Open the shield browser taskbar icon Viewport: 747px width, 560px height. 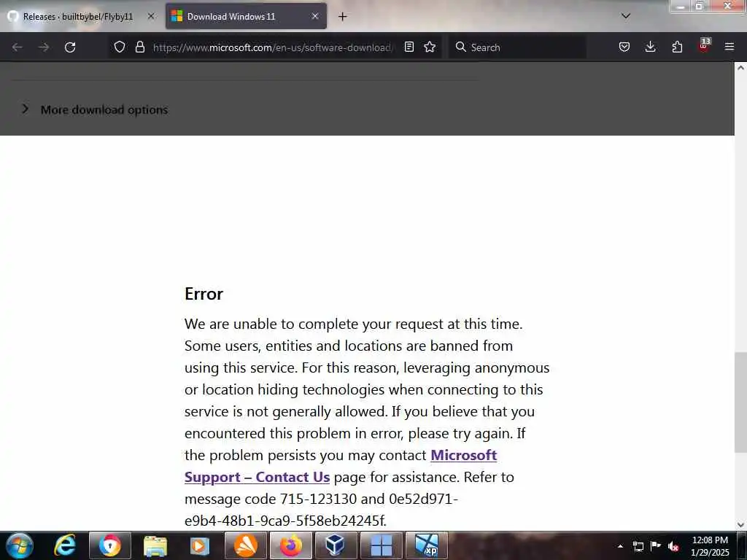[x=110, y=545]
